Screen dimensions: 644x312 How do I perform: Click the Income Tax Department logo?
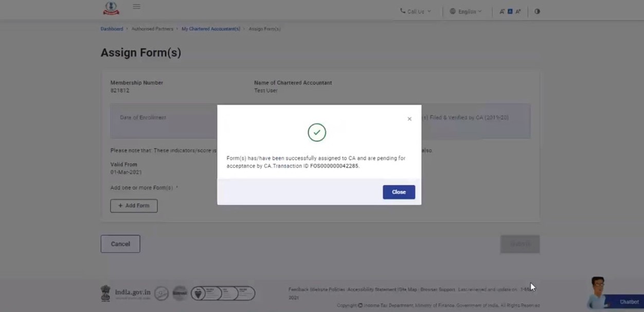click(x=111, y=8)
